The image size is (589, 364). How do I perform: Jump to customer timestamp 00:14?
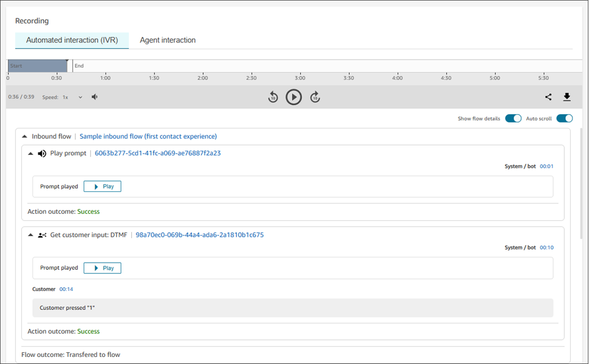click(66, 289)
